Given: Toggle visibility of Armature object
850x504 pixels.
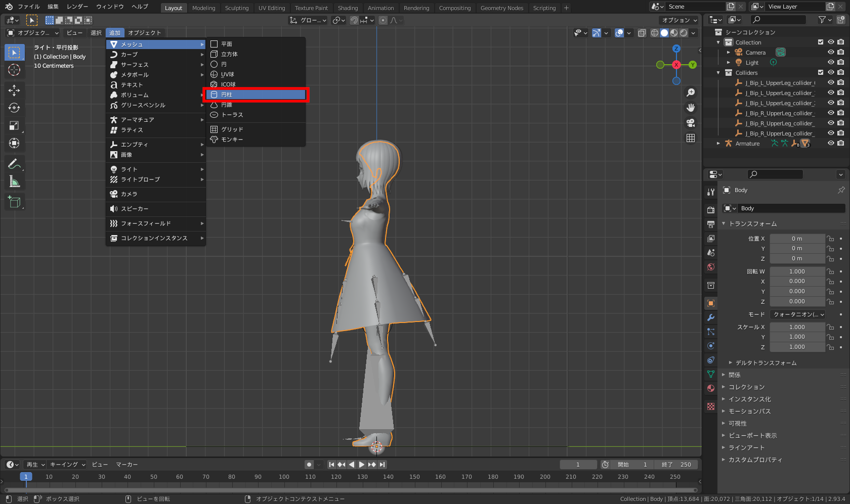Looking at the screenshot, I should [831, 144].
